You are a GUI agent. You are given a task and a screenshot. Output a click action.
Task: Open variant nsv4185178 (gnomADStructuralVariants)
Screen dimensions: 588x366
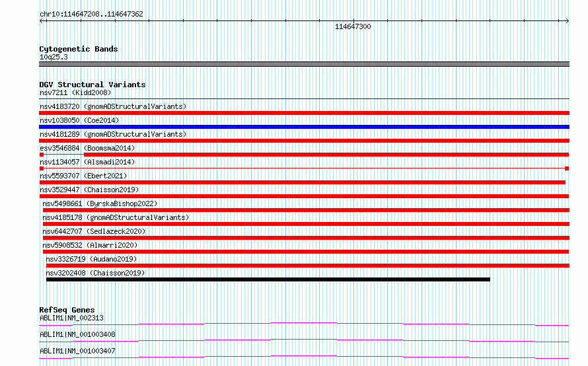(116, 217)
